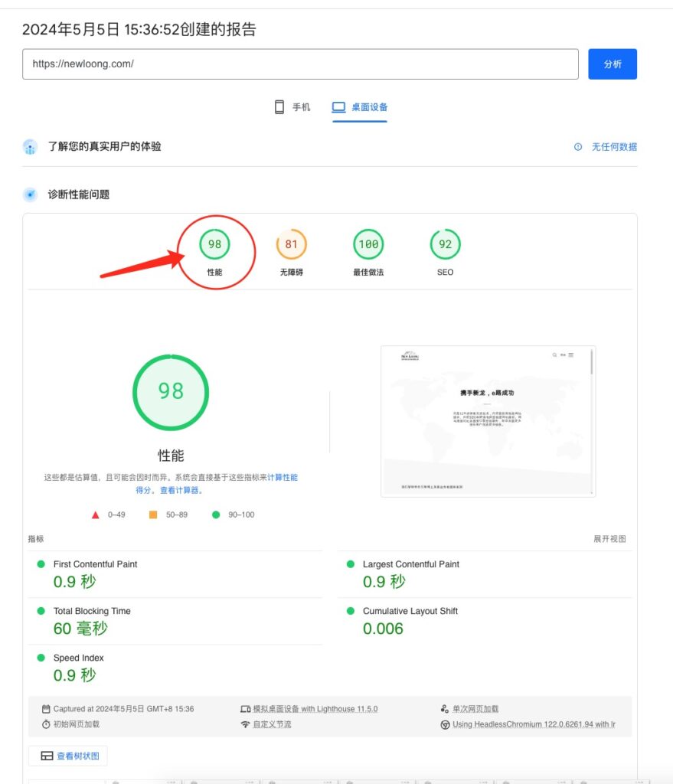Click the 分析 analyze button
The height and width of the screenshot is (784, 673).
(x=612, y=64)
